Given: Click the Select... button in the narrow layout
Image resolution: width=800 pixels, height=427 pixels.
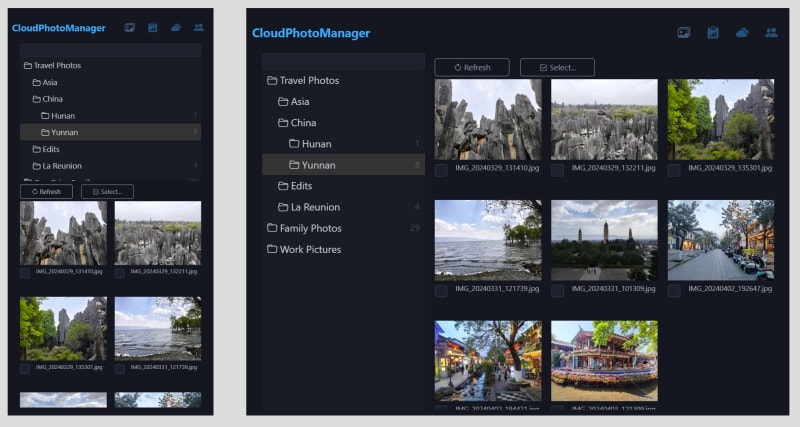Looking at the screenshot, I should coord(107,192).
